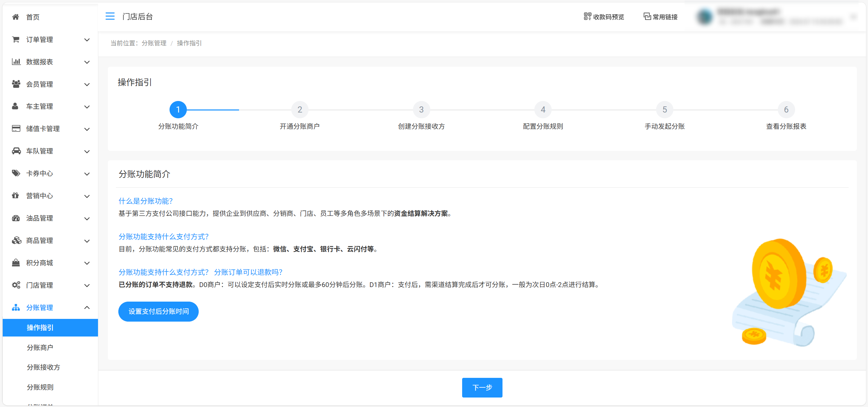Click the shopping cart icon for 订单管理

click(16, 39)
